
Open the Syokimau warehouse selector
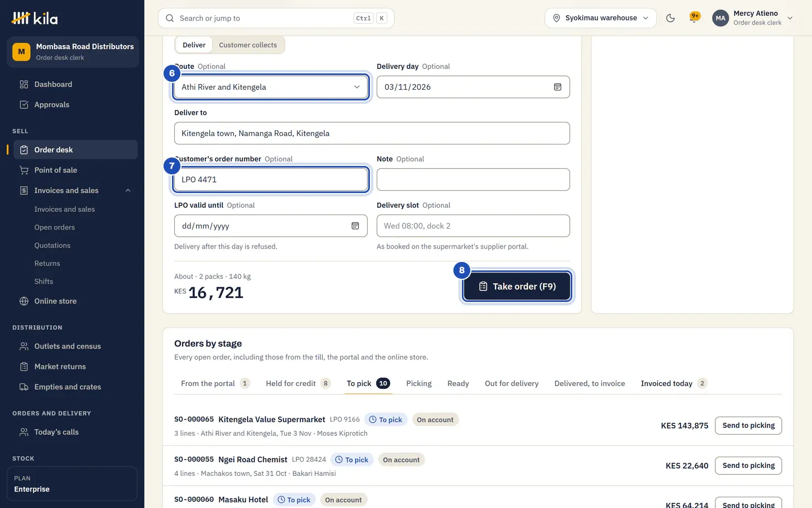point(601,18)
